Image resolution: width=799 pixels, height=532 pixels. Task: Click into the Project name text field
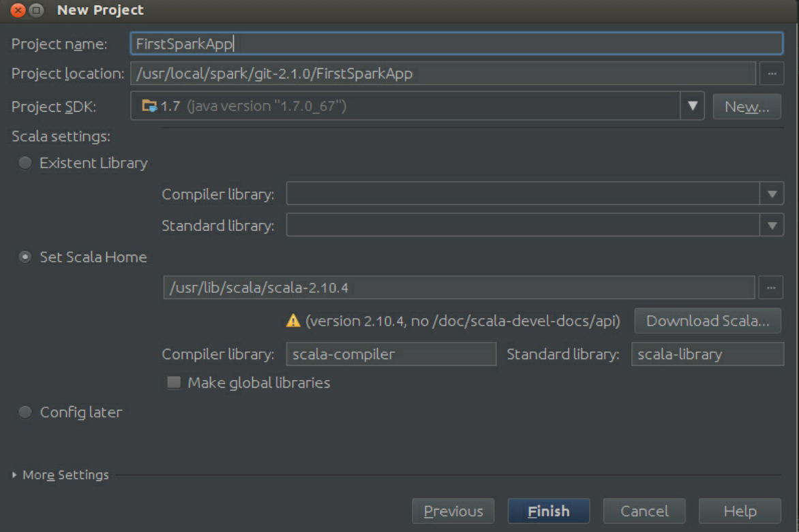point(455,44)
